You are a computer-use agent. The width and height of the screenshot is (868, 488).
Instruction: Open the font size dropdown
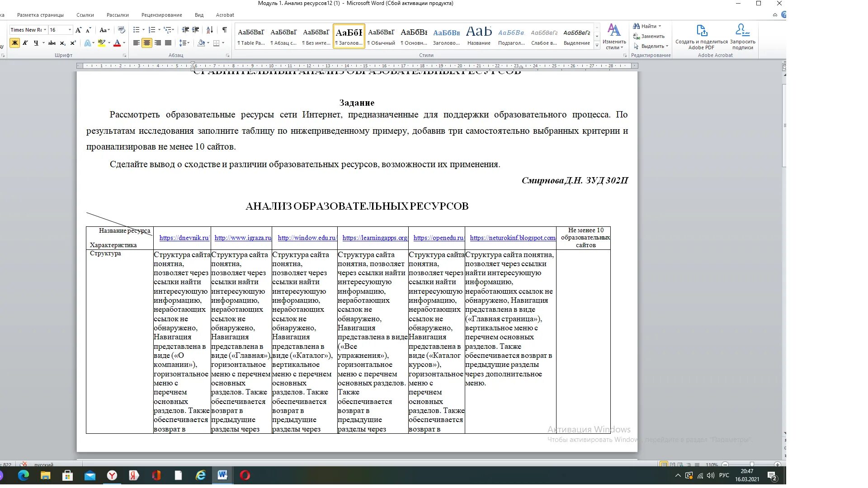tap(70, 30)
